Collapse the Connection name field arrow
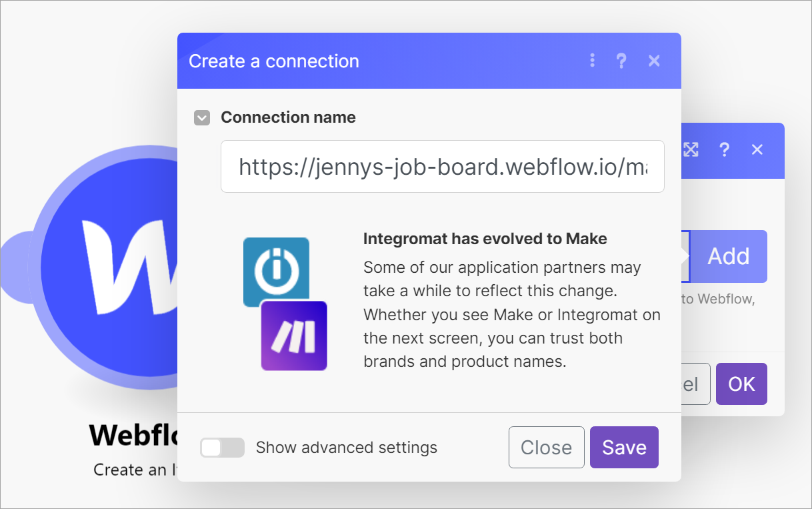 pos(202,118)
